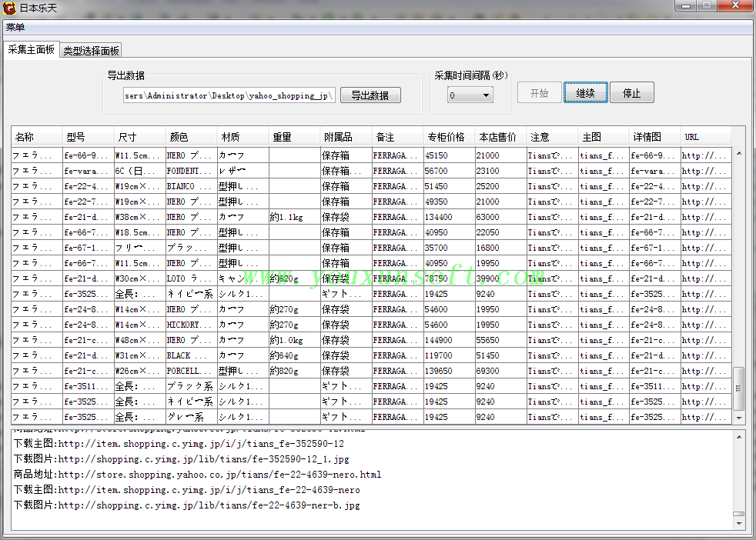
Task: Select the sale price cell "16800"
Action: pyautogui.click(x=501, y=248)
